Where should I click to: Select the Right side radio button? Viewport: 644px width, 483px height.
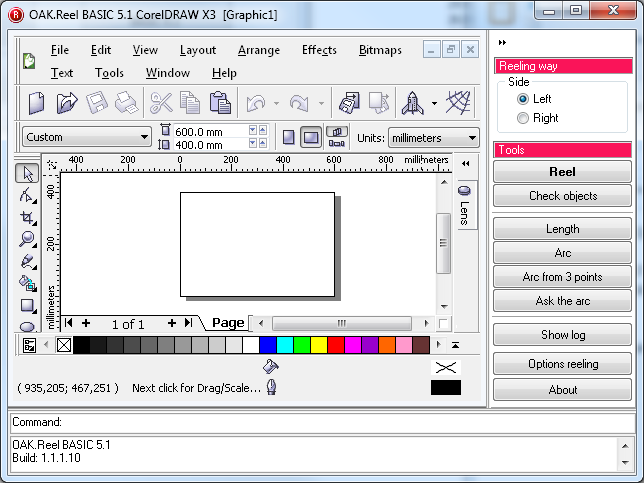(x=522, y=118)
